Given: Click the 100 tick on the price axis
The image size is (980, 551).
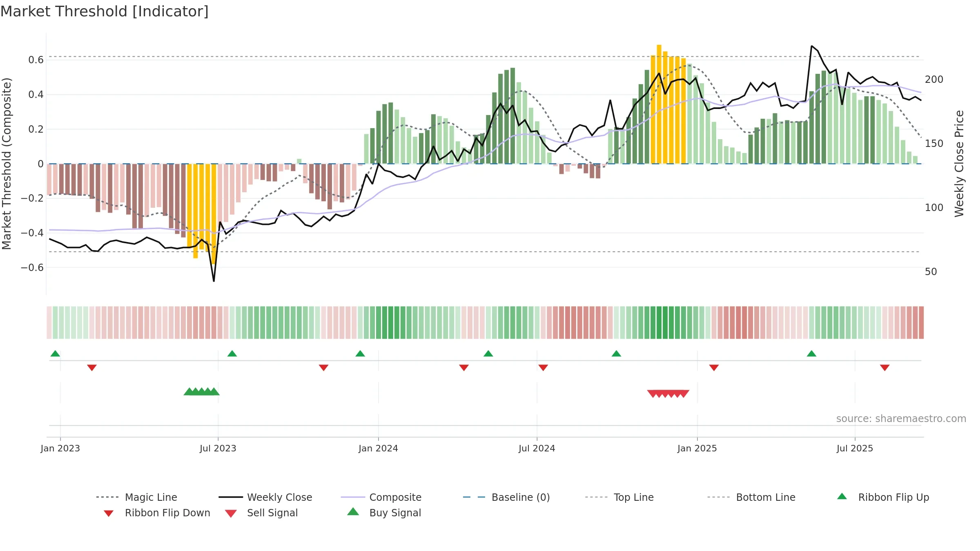Looking at the screenshot, I should [x=934, y=208].
